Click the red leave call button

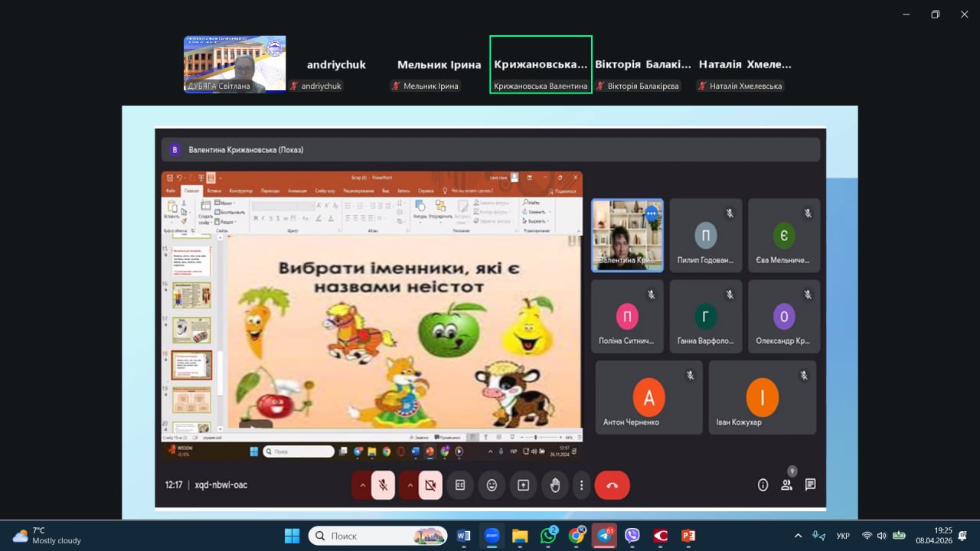612,485
